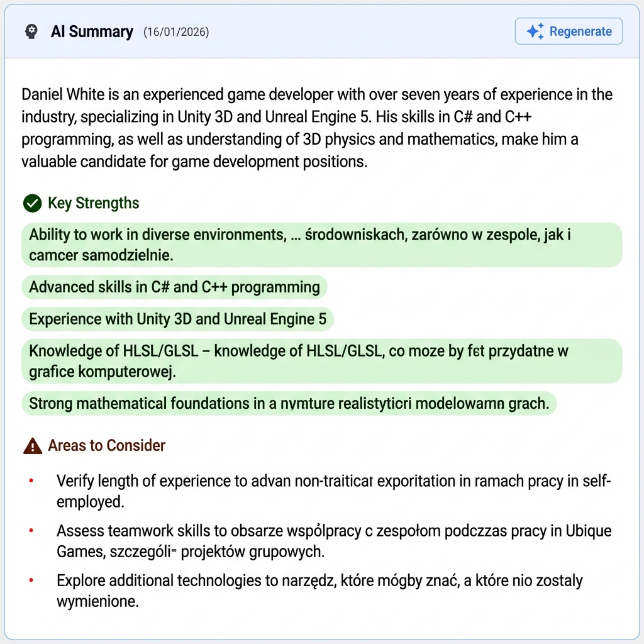Viewport: 644px width, 644px height.
Task: Toggle the Advanced skills in C# strength pill
Action: 175,287
